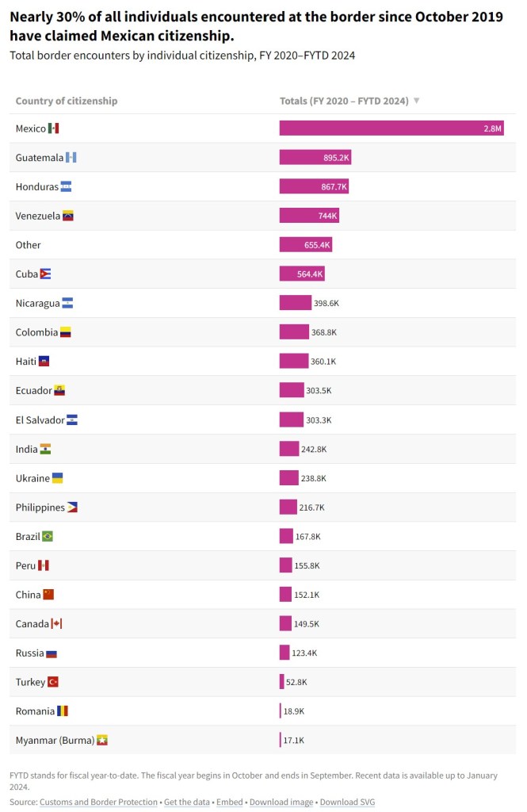
Task: Sort by Totals (FY 2020 – FYTD 2024) header
Action: pos(344,101)
